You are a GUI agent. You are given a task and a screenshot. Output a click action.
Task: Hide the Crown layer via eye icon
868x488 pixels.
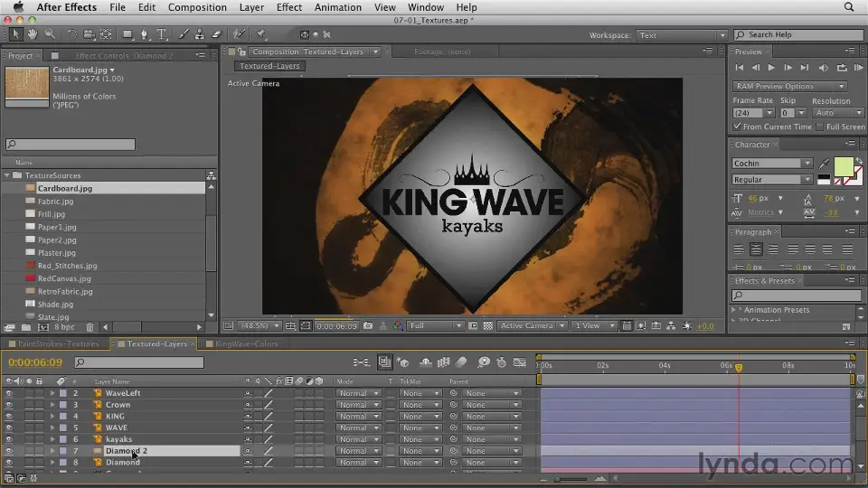[x=9, y=405]
